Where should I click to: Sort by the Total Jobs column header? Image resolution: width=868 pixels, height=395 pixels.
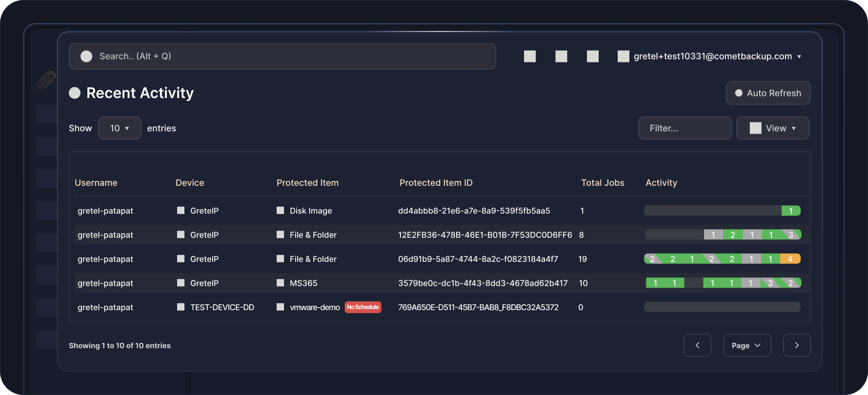[x=603, y=183]
